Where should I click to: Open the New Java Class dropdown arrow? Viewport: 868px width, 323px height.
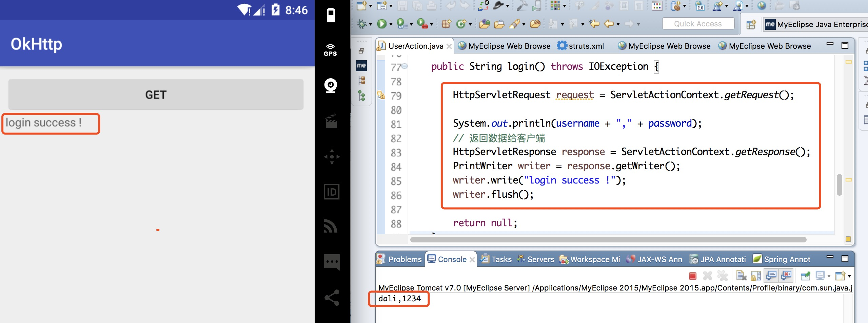470,24
